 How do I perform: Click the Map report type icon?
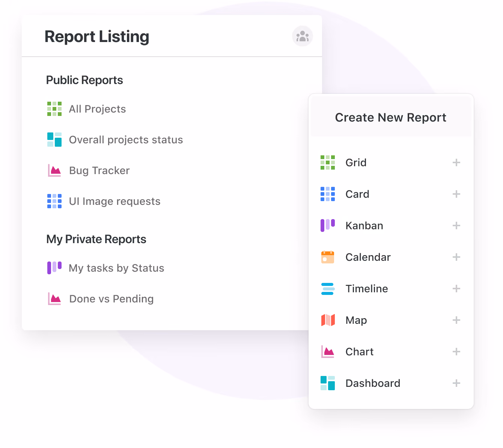(x=328, y=320)
